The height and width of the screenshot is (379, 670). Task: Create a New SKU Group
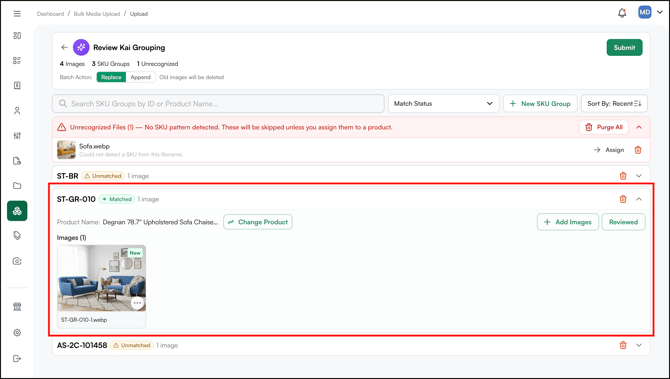(540, 103)
